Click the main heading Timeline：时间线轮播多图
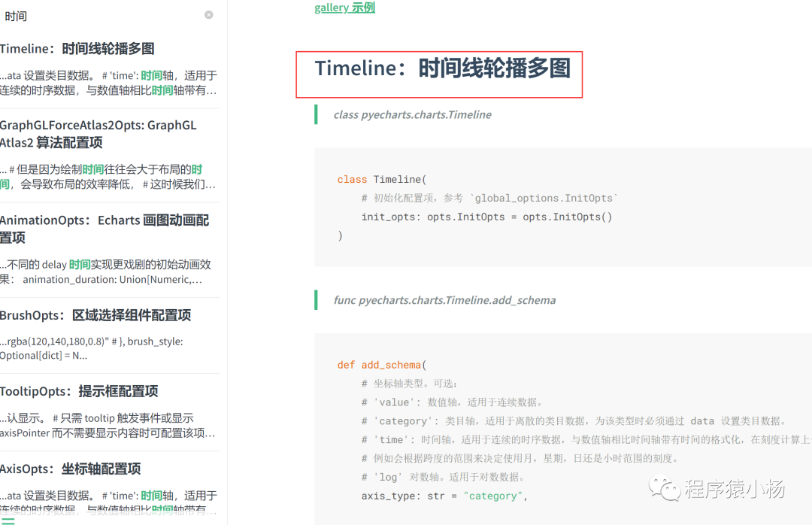Viewport: 812px width, 525px height. [442, 68]
